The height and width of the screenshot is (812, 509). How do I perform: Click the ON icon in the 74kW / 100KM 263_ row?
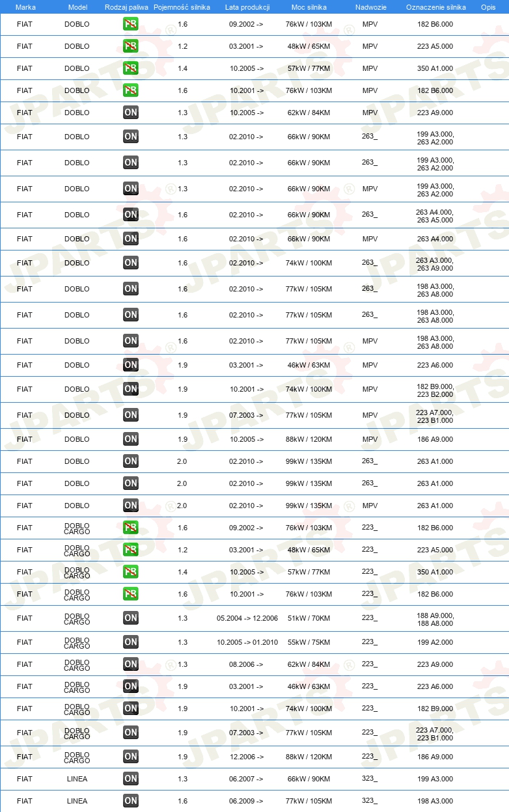click(131, 263)
